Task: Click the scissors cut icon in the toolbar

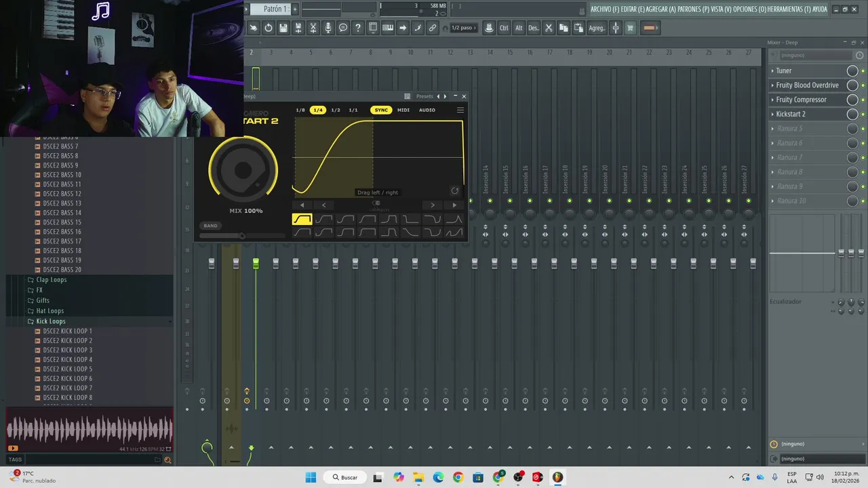Action: (x=549, y=28)
